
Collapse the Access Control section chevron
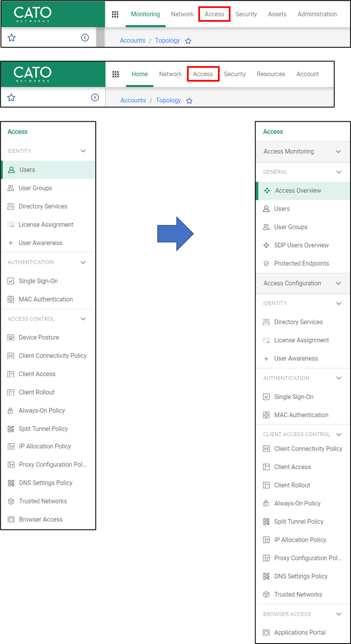[83, 319]
